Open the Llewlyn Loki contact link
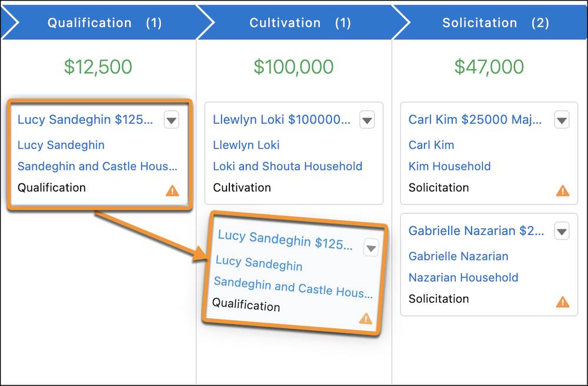The image size is (588, 386). pos(246,145)
